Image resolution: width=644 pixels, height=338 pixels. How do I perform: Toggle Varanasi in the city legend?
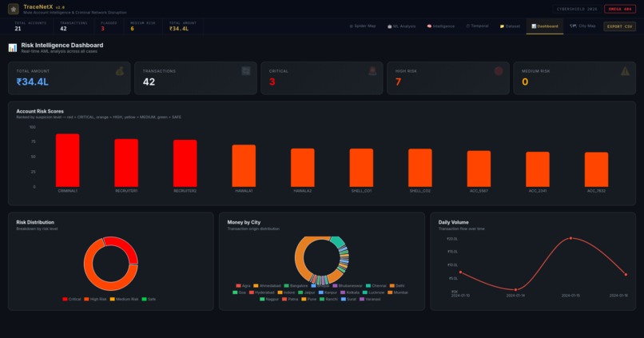[x=370, y=299]
